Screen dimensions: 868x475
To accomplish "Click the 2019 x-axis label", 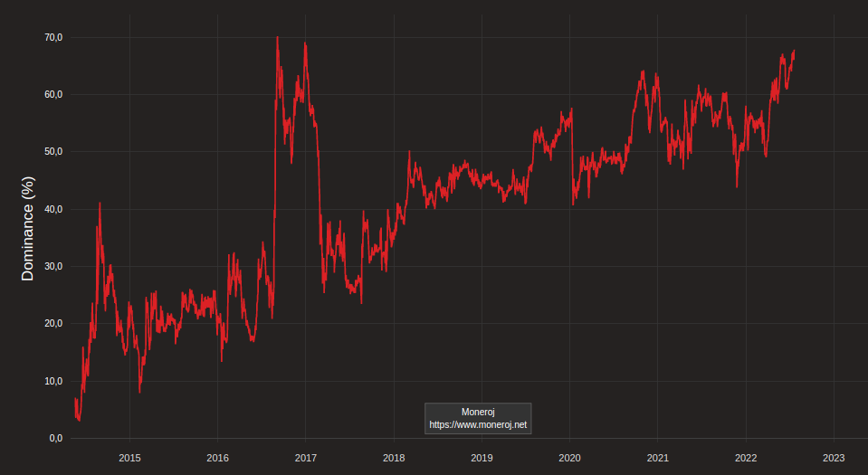I will click(482, 458).
